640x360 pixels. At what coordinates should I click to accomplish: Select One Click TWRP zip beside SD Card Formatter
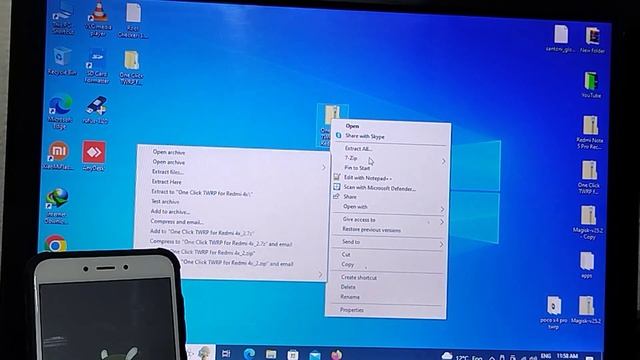(x=131, y=67)
